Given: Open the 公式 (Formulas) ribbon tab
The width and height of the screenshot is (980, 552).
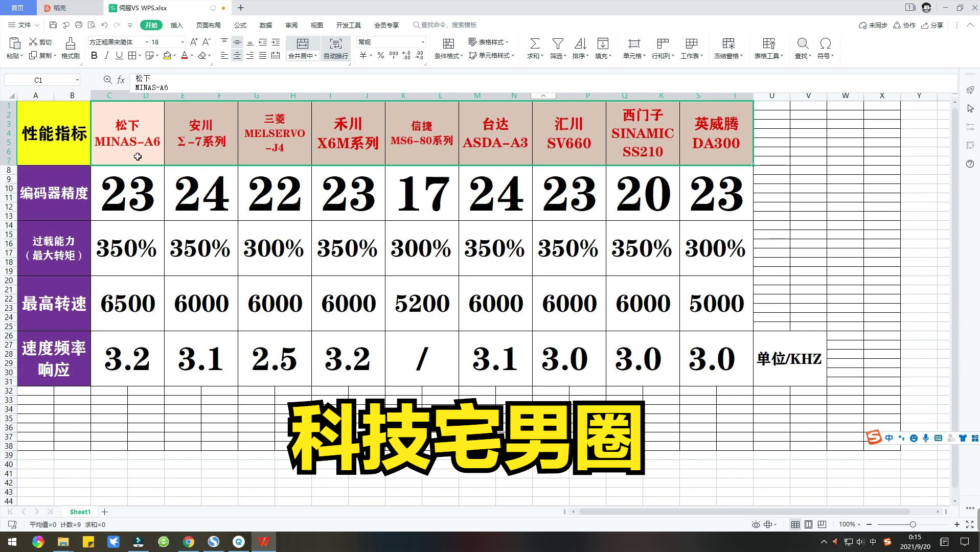Looking at the screenshot, I should coord(240,25).
